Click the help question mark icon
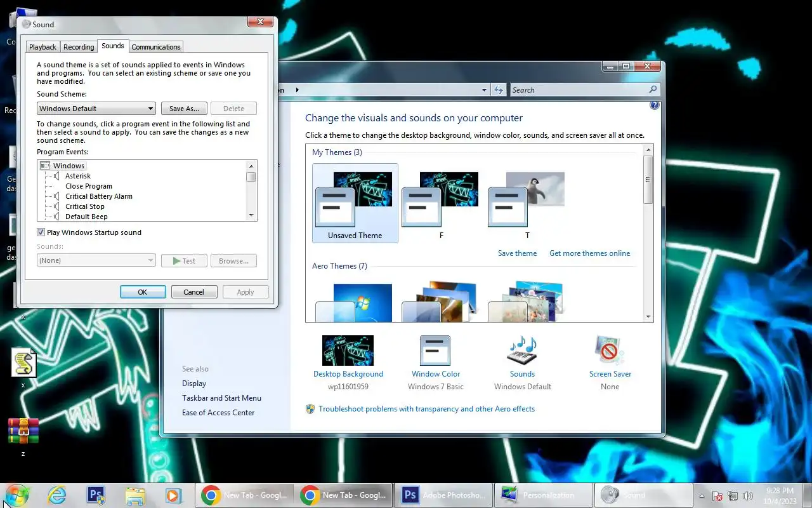The width and height of the screenshot is (812, 508). (655, 105)
